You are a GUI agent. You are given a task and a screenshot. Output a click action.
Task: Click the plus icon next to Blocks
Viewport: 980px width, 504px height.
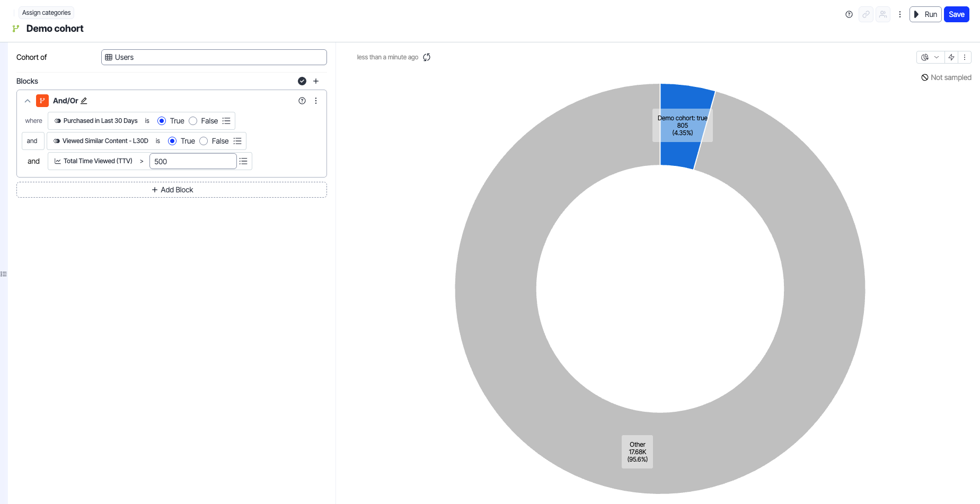coord(316,81)
